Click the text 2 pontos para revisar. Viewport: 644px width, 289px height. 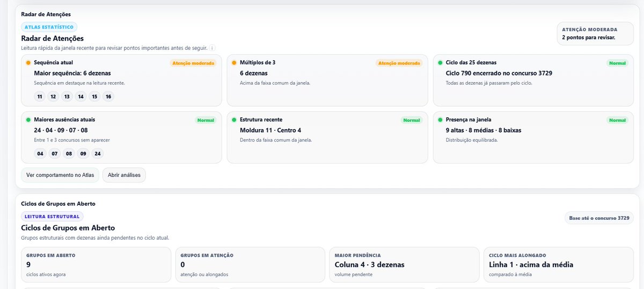pos(588,38)
